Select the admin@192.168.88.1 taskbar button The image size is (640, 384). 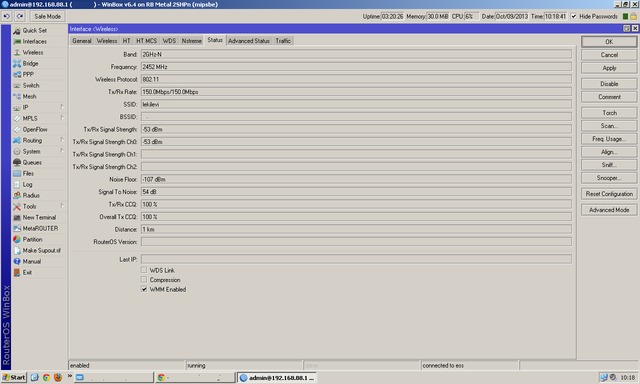[277, 378]
